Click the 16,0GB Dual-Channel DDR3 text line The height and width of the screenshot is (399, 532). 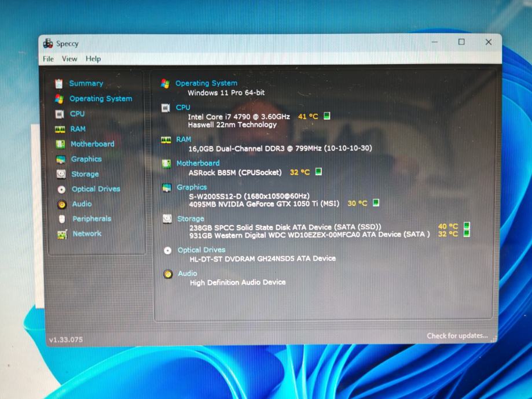280,149
